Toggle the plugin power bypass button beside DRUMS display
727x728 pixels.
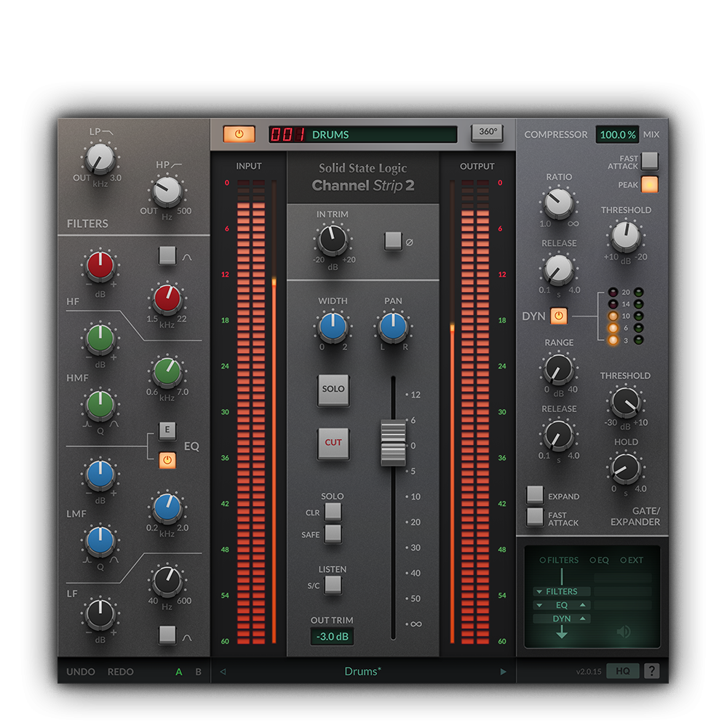[x=239, y=134]
